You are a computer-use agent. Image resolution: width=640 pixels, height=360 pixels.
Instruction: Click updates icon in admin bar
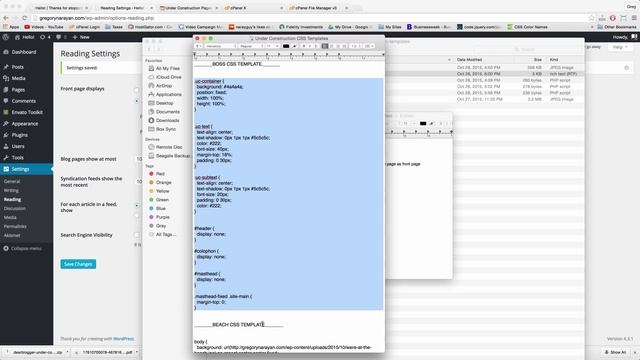pyautogui.click(x=42, y=37)
